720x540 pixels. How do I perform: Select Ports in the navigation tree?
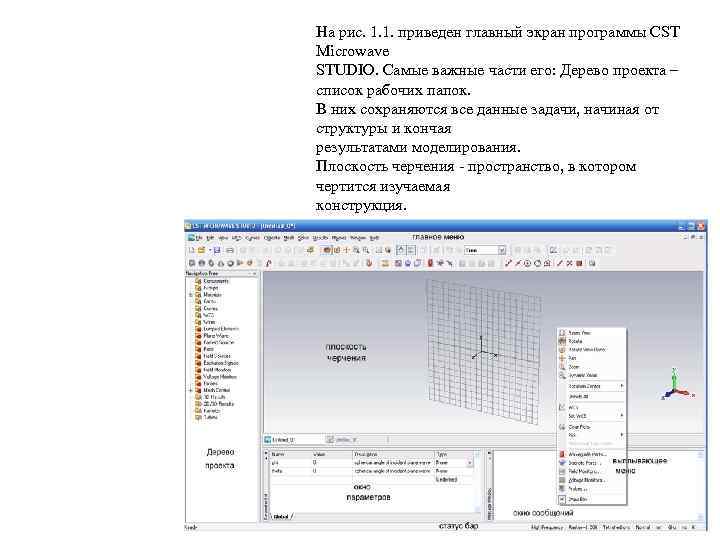208,349
